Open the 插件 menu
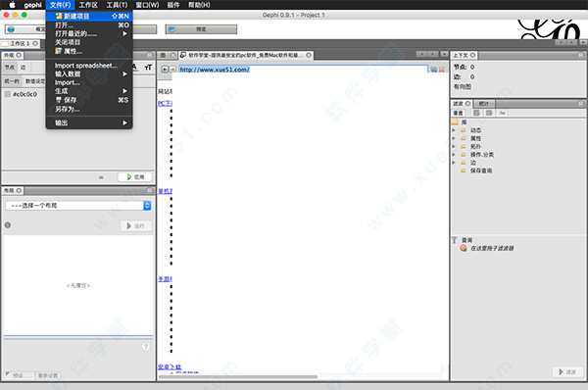The height and width of the screenshot is (390, 588). click(x=172, y=5)
